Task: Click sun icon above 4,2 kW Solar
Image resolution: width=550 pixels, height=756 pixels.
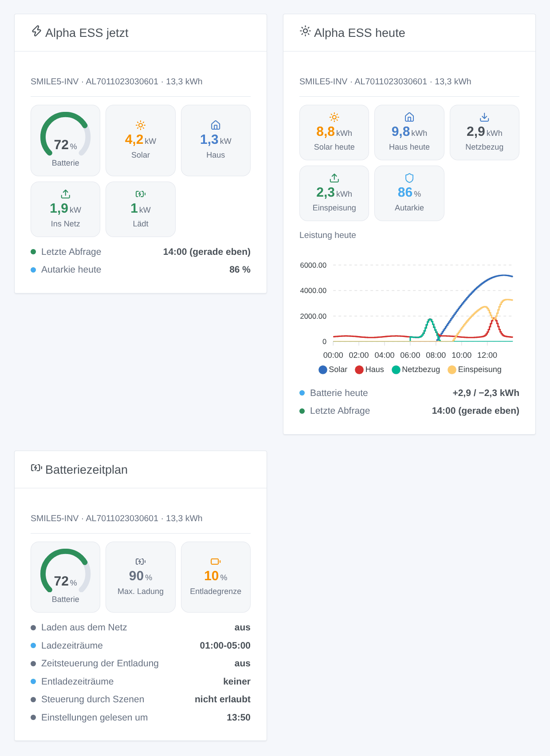Action: click(x=141, y=125)
